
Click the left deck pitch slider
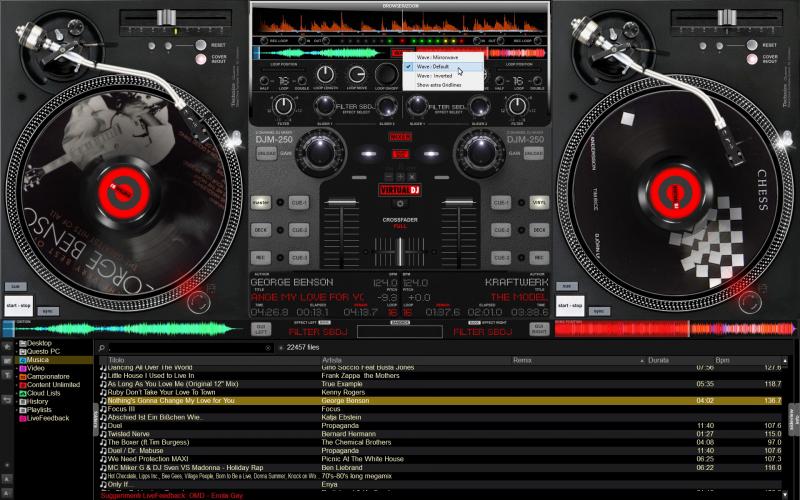166,17
